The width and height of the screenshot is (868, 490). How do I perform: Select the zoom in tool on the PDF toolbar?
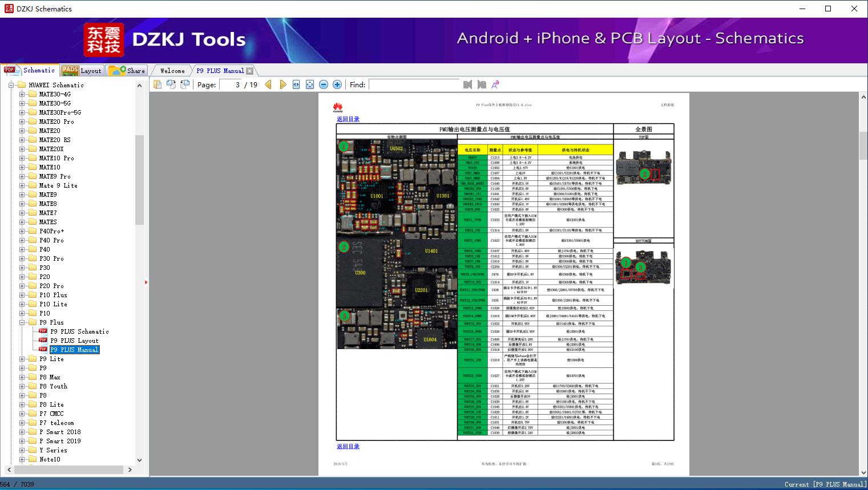click(x=337, y=84)
